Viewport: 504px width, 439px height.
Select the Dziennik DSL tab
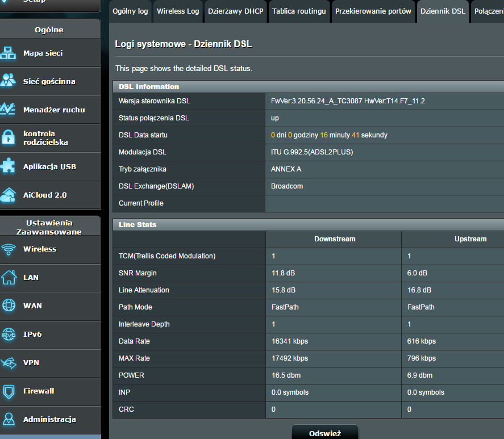pos(443,11)
